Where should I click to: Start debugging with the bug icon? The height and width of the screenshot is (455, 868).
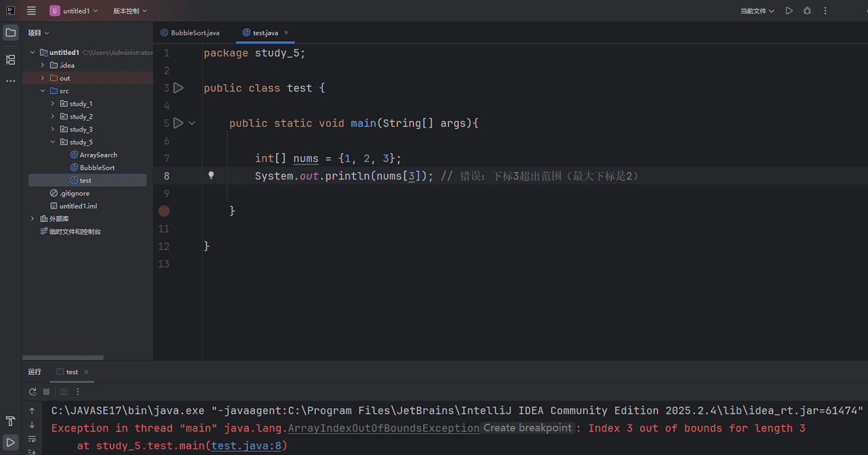tap(806, 10)
